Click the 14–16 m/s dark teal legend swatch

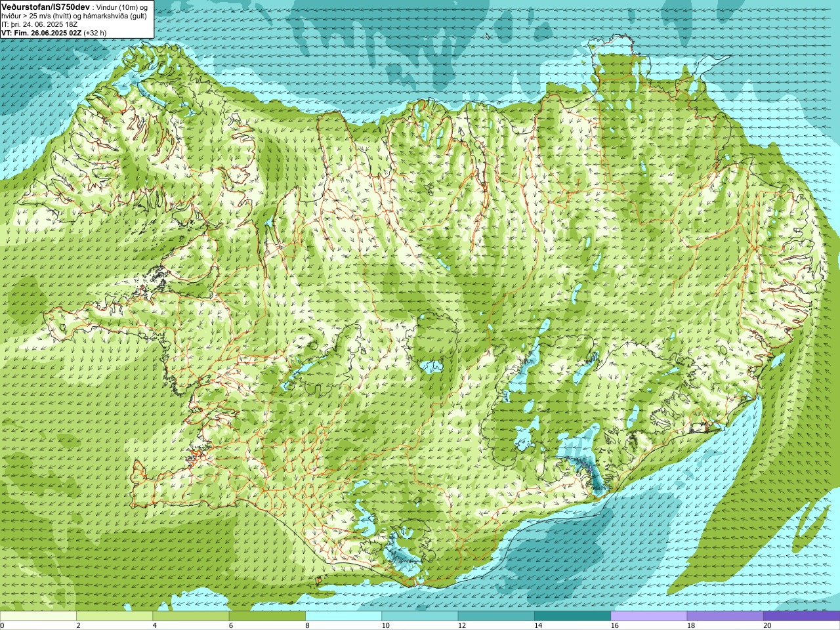click(572, 616)
